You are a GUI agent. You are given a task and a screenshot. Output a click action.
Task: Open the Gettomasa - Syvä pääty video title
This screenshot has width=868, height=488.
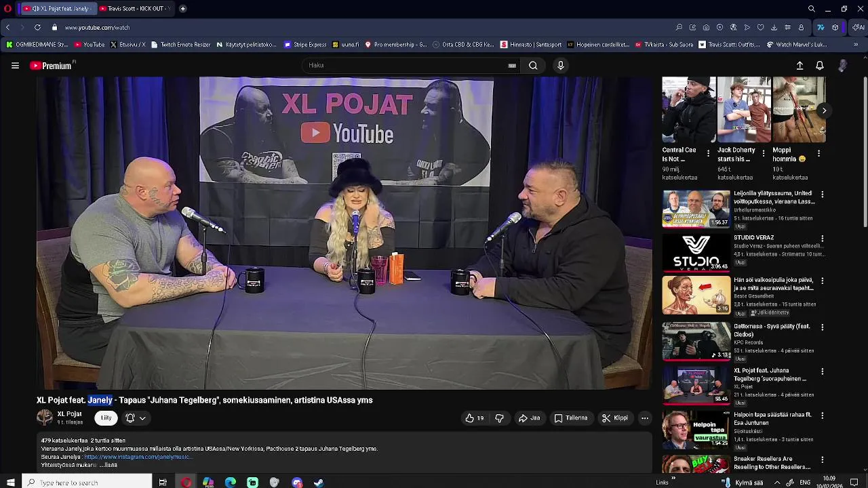click(772, 330)
